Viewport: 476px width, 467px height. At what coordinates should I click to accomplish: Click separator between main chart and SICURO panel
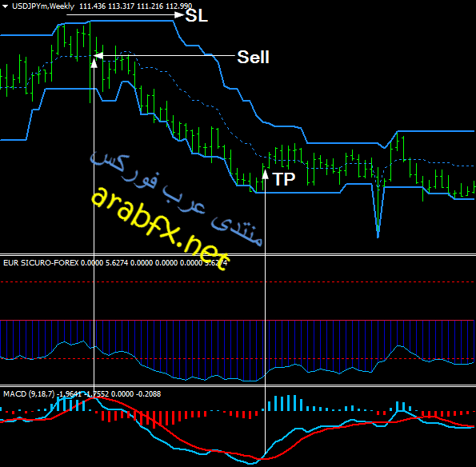[238, 254]
